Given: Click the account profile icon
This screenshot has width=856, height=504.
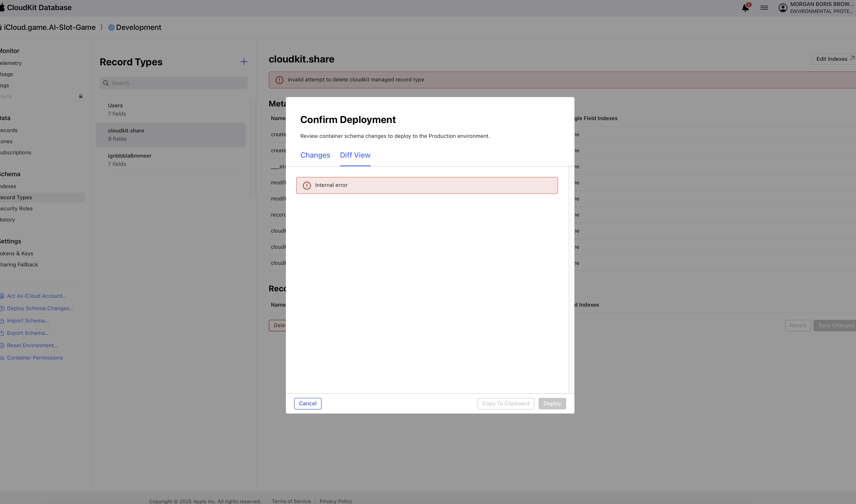Looking at the screenshot, I should (x=783, y=7).
